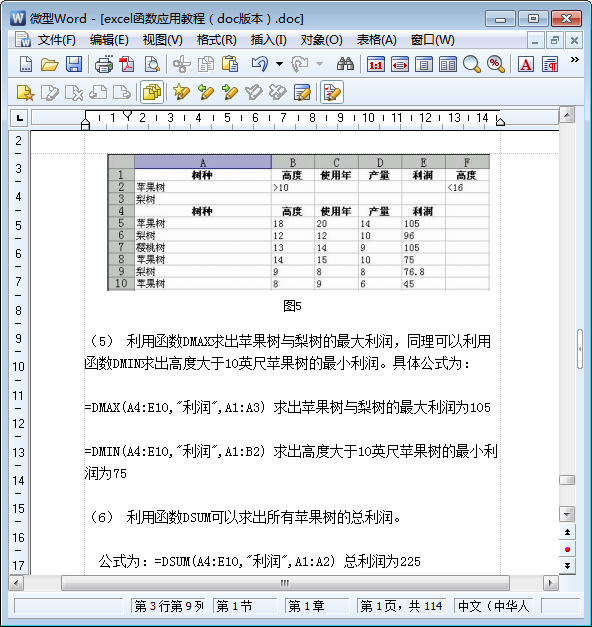Click the 中文(中华人 language status field
Image resolution: width=592 pixels, height=627 pixels.
494,606
